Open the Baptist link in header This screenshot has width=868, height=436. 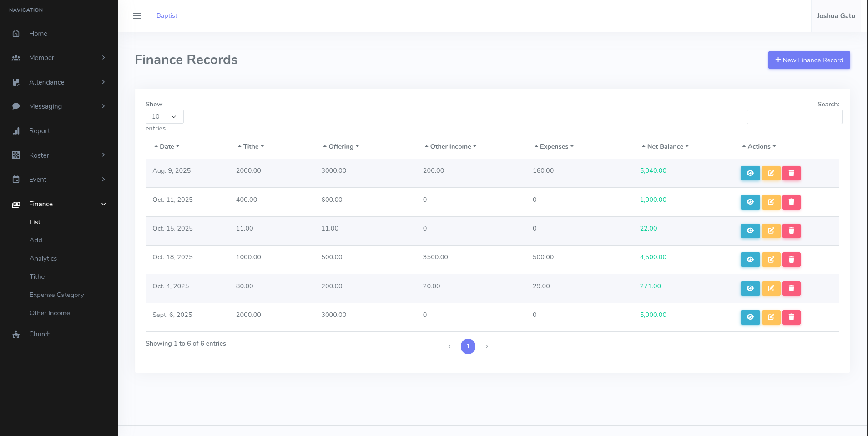pyautogui.click(x=167, y=15)
